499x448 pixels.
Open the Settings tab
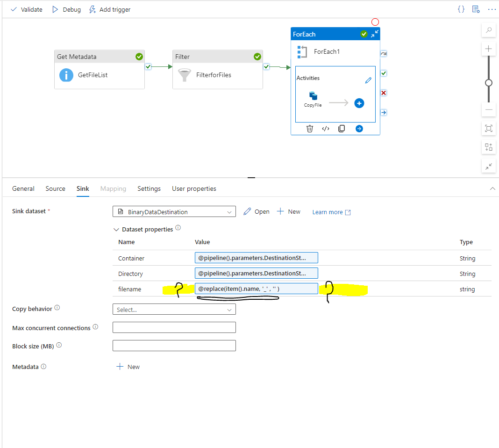point(149,188)
